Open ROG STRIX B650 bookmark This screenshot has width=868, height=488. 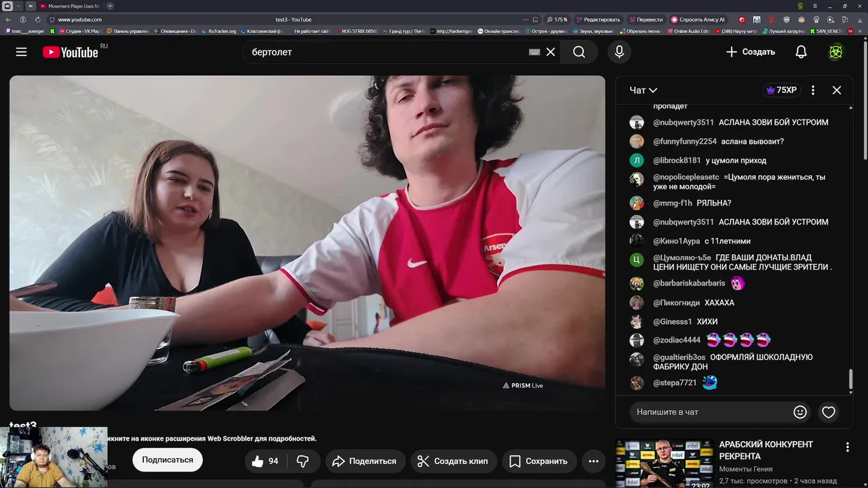pyautogui.click(x=356, y=31)
